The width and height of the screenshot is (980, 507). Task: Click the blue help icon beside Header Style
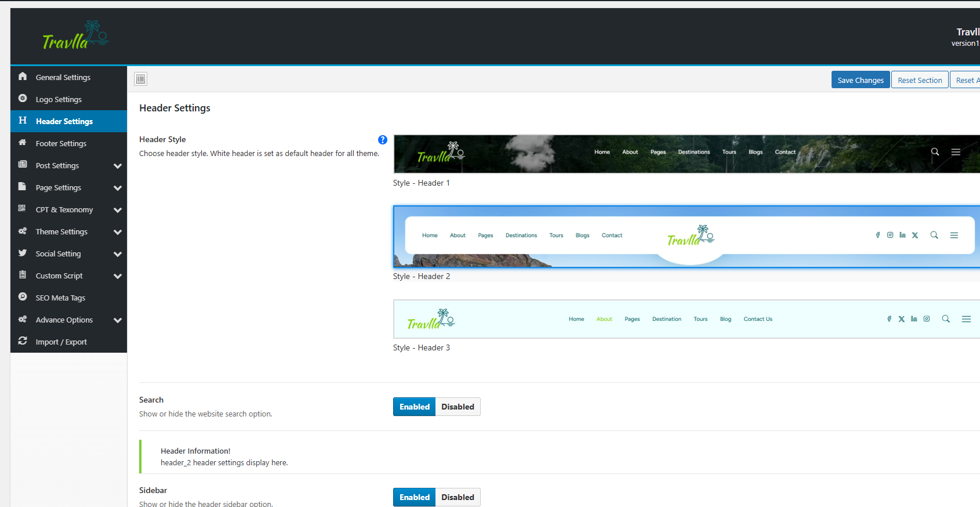point(383,140)
